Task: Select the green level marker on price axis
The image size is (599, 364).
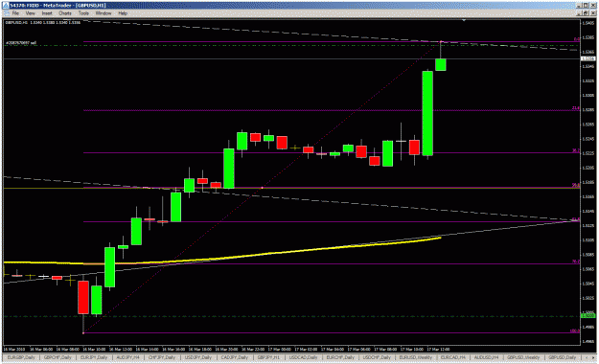Action: click(587, 316)
